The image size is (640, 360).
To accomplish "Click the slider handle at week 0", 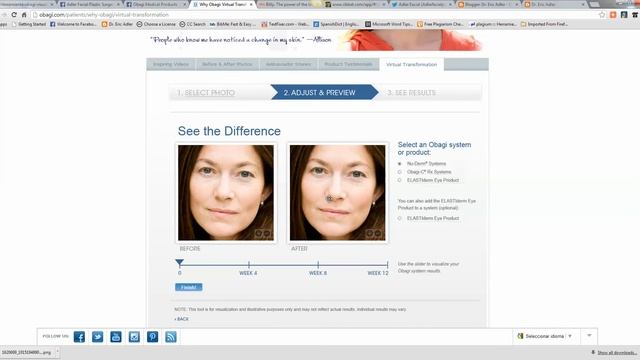I will pos(179,262).
